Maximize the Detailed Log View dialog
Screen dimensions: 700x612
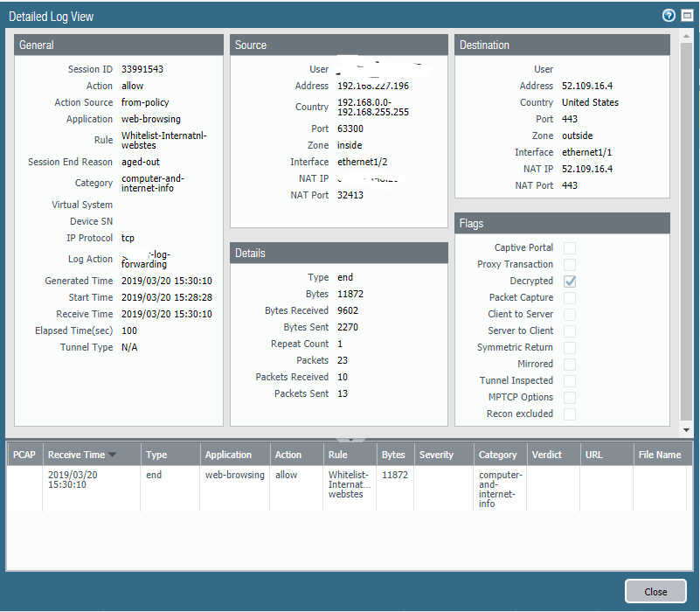(685, 15)
